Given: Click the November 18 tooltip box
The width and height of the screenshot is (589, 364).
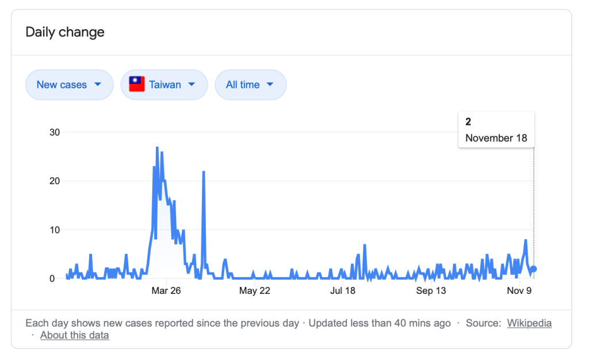Looking at the screenshot, I should tap(496, 130).
